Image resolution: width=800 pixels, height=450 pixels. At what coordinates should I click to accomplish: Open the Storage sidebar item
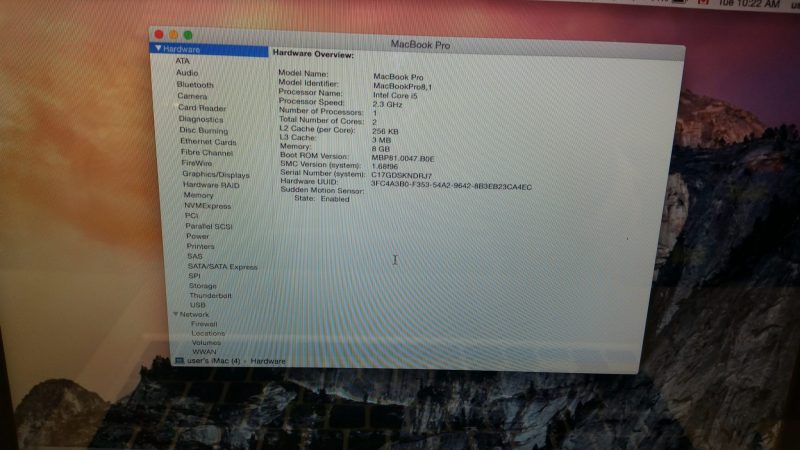(x=202, y=286)
